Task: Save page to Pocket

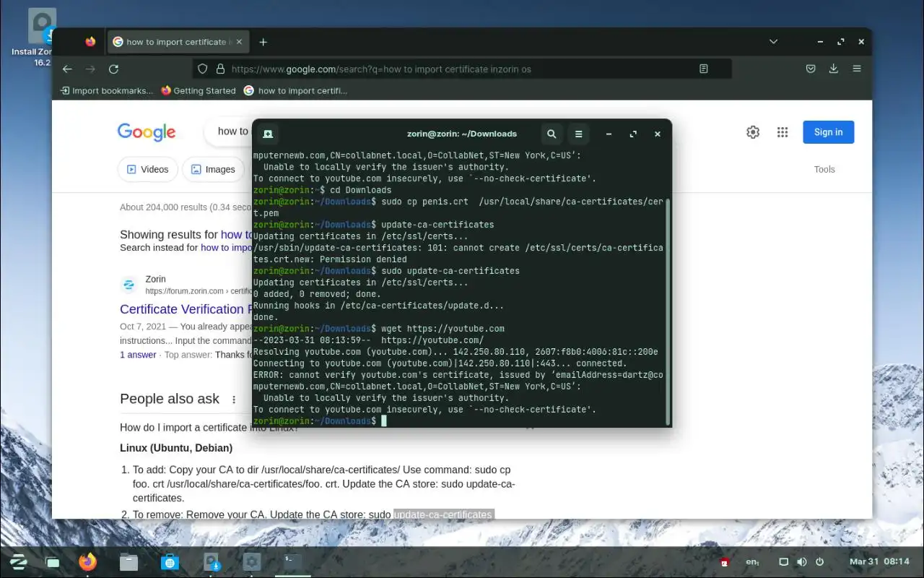Action: [811, 69]
